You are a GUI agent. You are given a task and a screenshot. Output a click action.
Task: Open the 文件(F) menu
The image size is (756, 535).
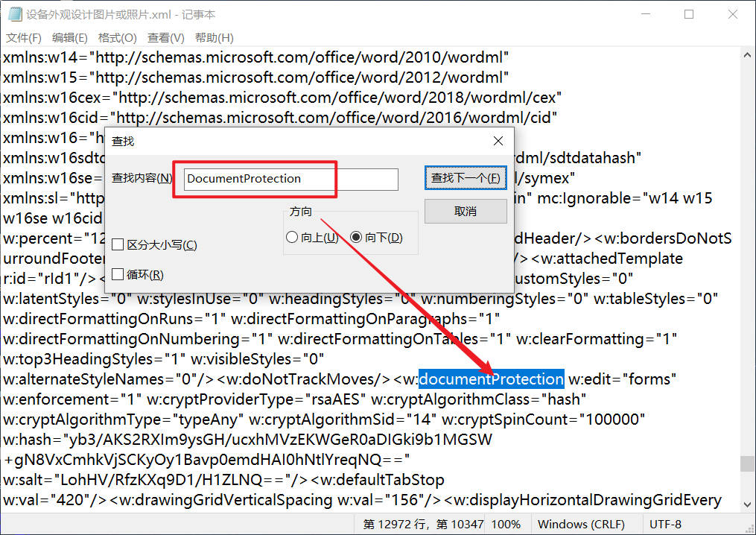point(23,37)
